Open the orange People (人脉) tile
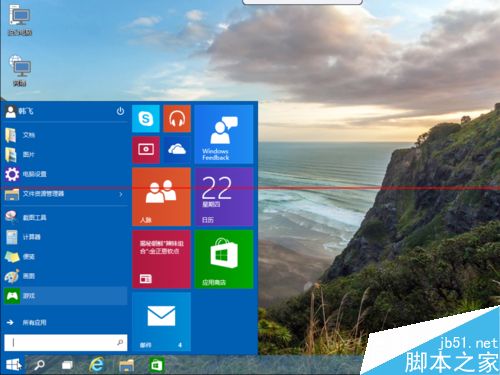 pos(161,197)
